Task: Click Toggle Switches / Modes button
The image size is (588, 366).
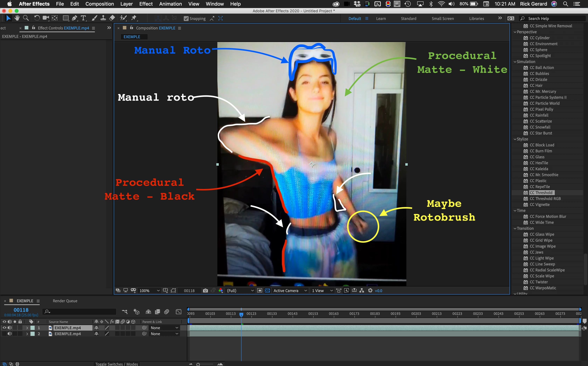Action: click(116, 364)
